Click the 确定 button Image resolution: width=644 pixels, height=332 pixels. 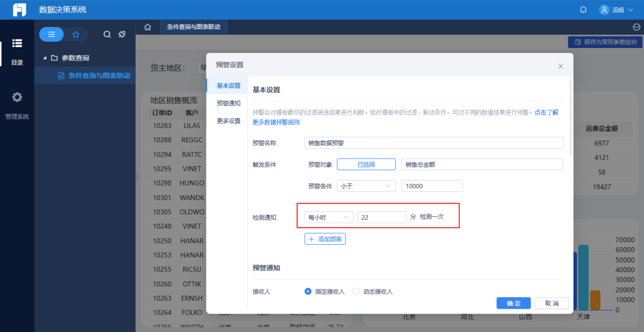pyautogui.click(x=513, y=303)
